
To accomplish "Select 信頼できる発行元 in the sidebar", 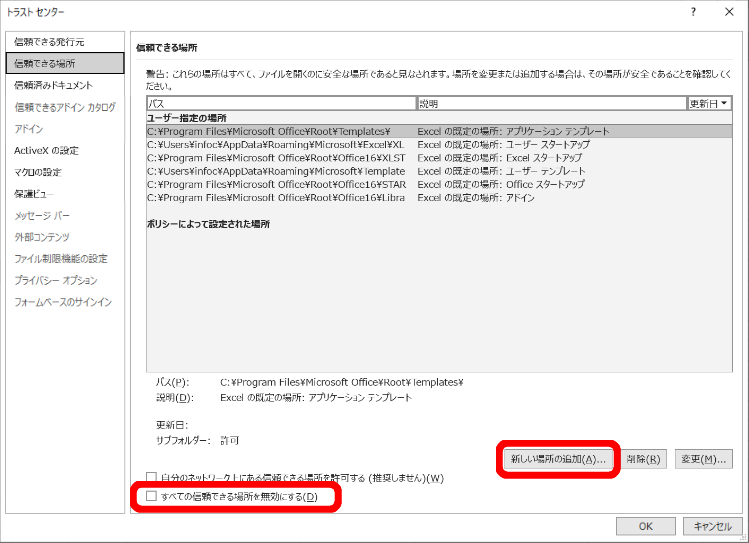I will tap(49, 42).
